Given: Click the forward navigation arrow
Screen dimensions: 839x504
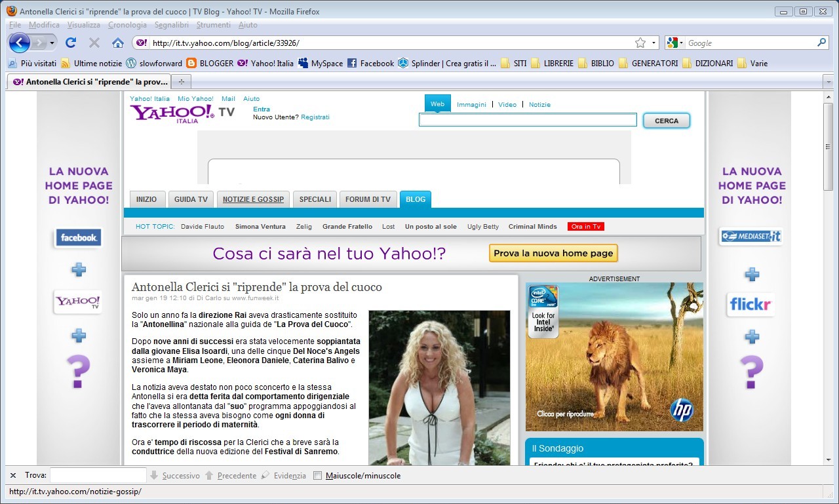Looking at the screenshot, I should coord(40,43).
